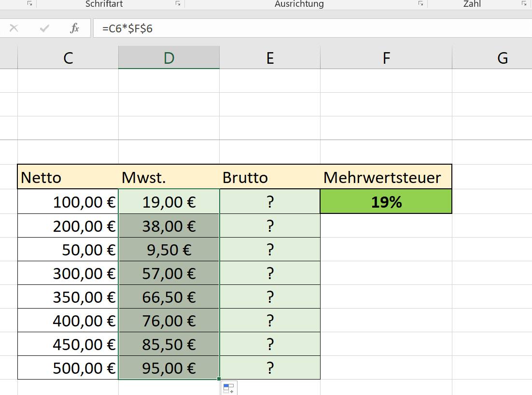Open Schriftart dialog launcher
The image size is (532, 395).
coord(178,3)
